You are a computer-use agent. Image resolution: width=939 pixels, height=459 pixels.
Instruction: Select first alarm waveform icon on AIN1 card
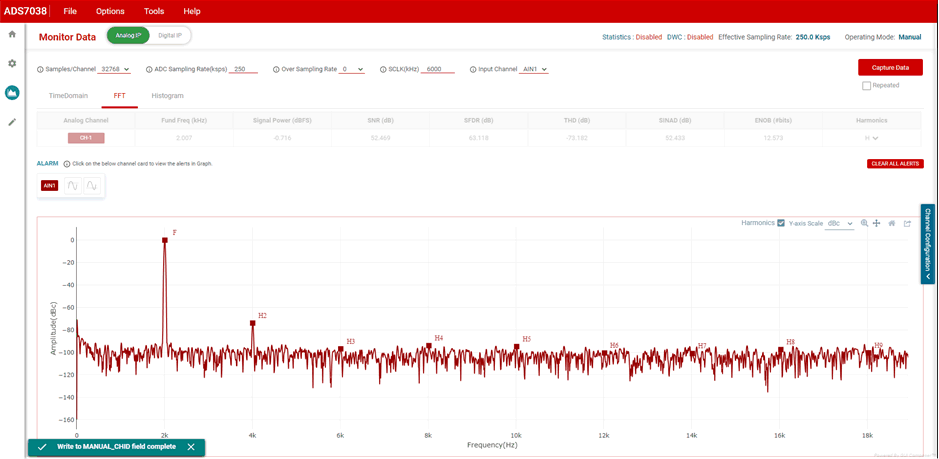(x=72, y=186)
